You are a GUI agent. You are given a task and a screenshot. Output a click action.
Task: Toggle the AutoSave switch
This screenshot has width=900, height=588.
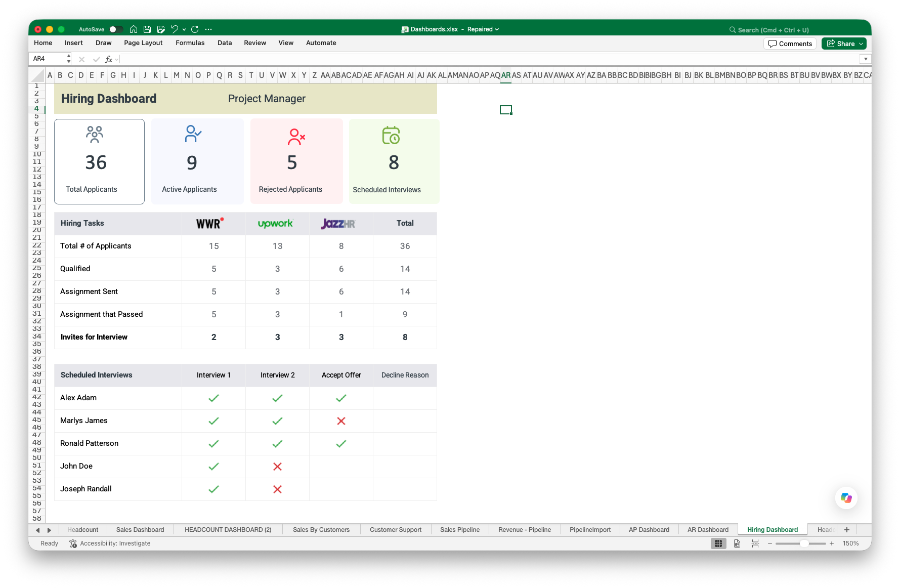[x=116, y=29]
